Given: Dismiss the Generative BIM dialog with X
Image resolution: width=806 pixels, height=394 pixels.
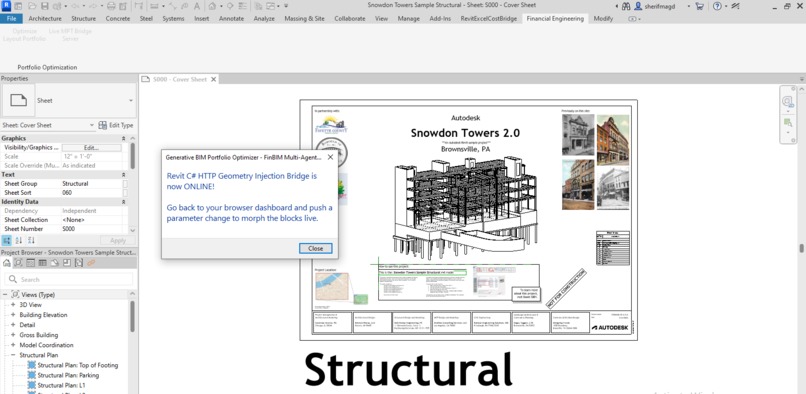Looking at the screenshot, I should (330, 157).
